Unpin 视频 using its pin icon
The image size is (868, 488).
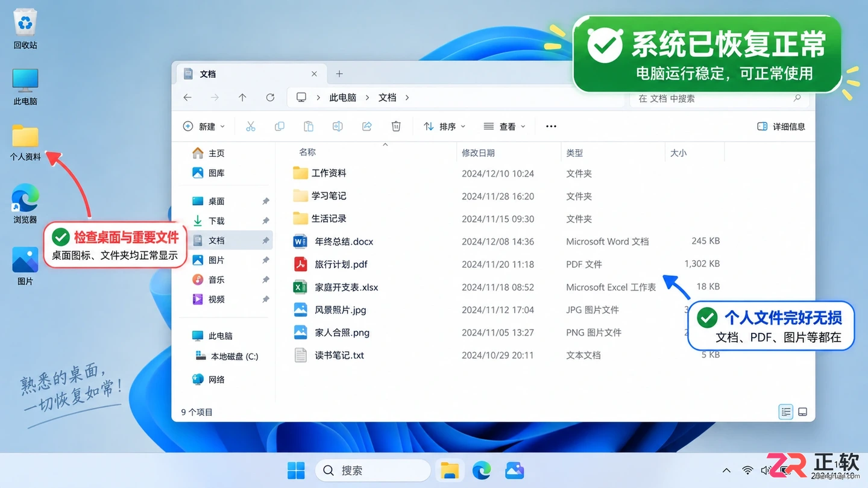coord(265,299)
